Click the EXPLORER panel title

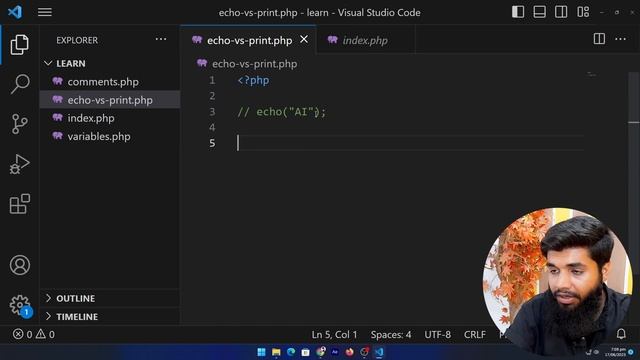point(77,40)
